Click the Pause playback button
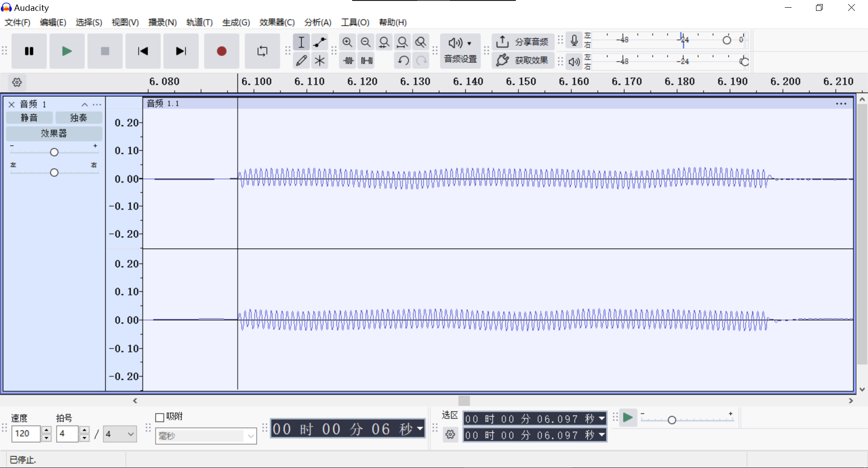868x468 pixels. 29,51
